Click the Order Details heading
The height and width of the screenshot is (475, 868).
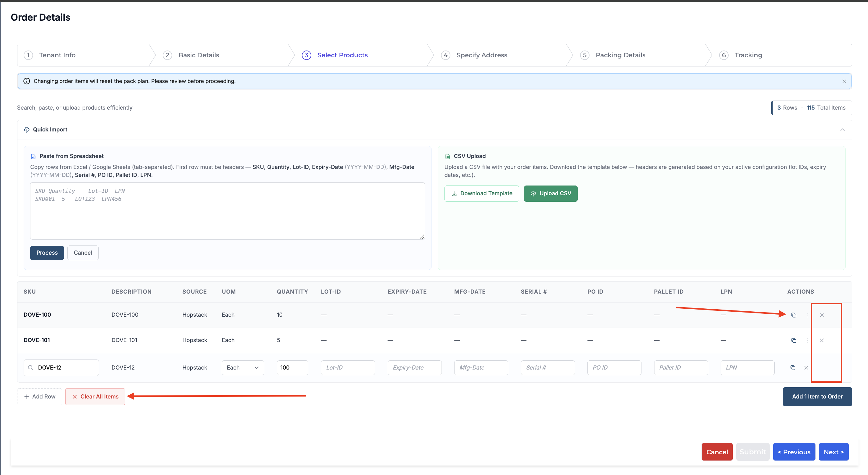(40, 17)
